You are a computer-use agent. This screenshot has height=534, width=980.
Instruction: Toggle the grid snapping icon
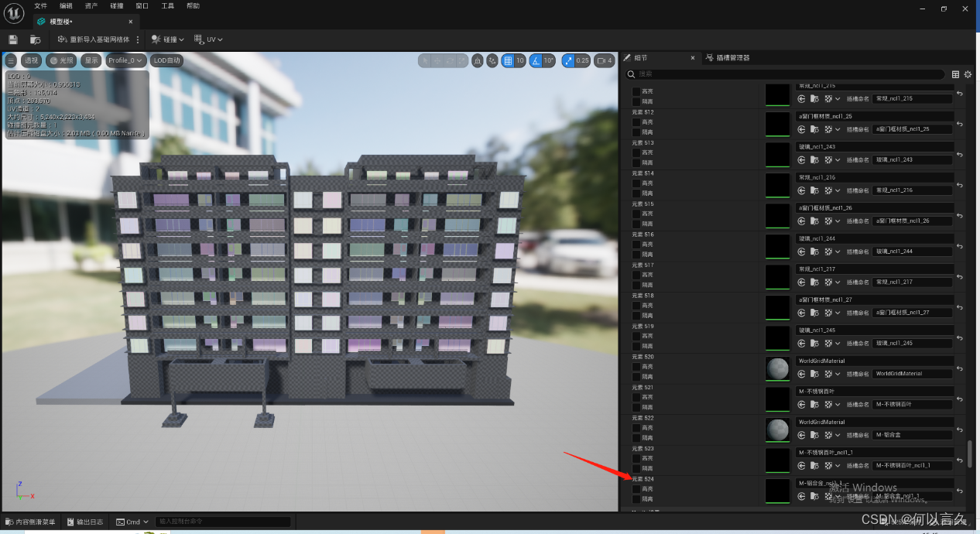click(x=508, y=60)
